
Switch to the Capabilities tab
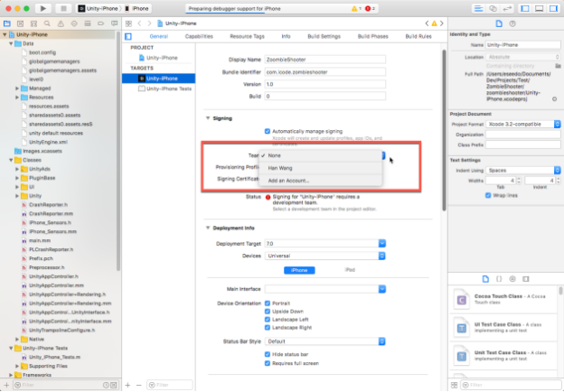pos(199,37)
